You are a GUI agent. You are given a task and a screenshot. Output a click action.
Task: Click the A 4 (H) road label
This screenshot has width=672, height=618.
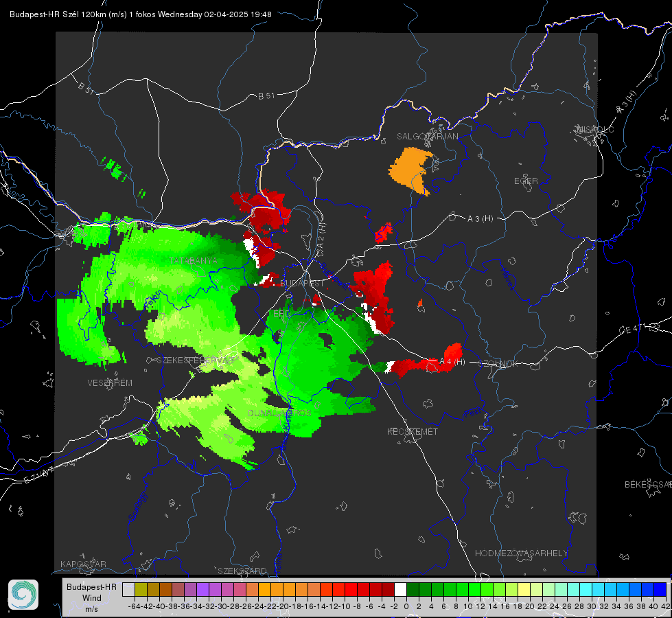coord(452,362)
